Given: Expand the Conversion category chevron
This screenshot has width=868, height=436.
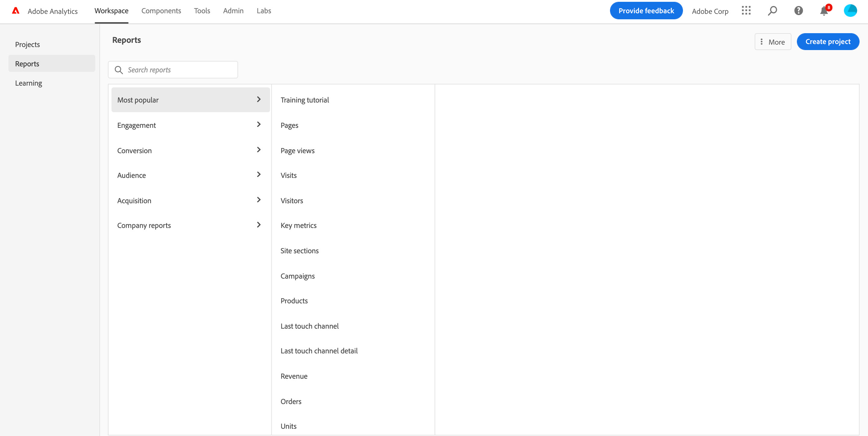Looking at the screenshot, I should pyautogui.click(x=259, y=150).
